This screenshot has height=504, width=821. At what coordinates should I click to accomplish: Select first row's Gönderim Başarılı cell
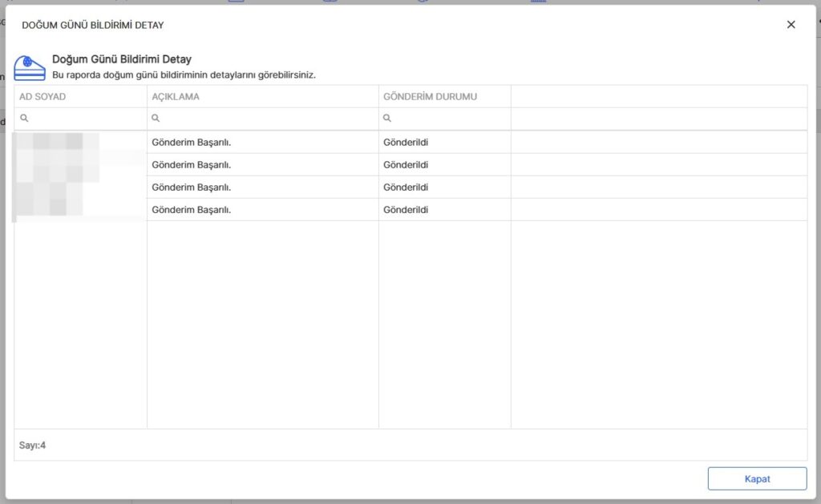click(x=197, y=143)
